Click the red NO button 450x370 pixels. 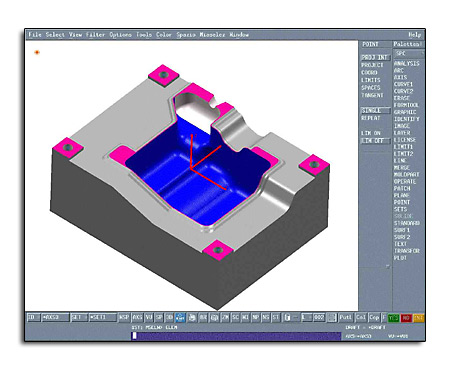[x=406, y=318]
